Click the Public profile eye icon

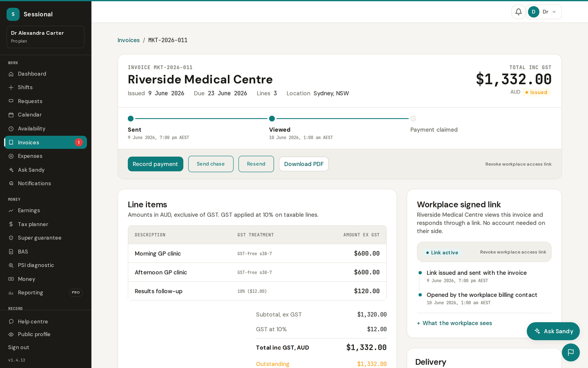[x=11, y=334]
